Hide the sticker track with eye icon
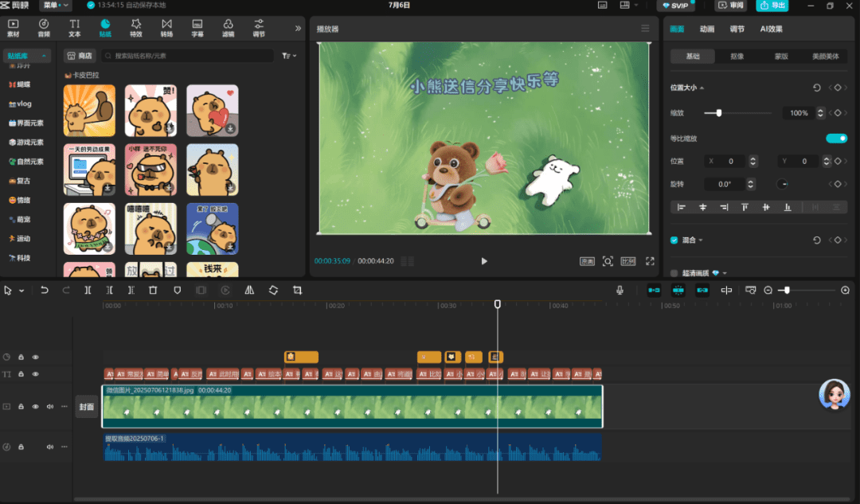 coord(36,357)
